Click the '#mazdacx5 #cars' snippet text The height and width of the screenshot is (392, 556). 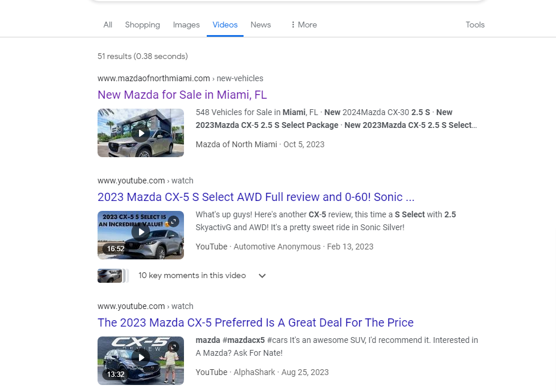[x=337, y=346]
